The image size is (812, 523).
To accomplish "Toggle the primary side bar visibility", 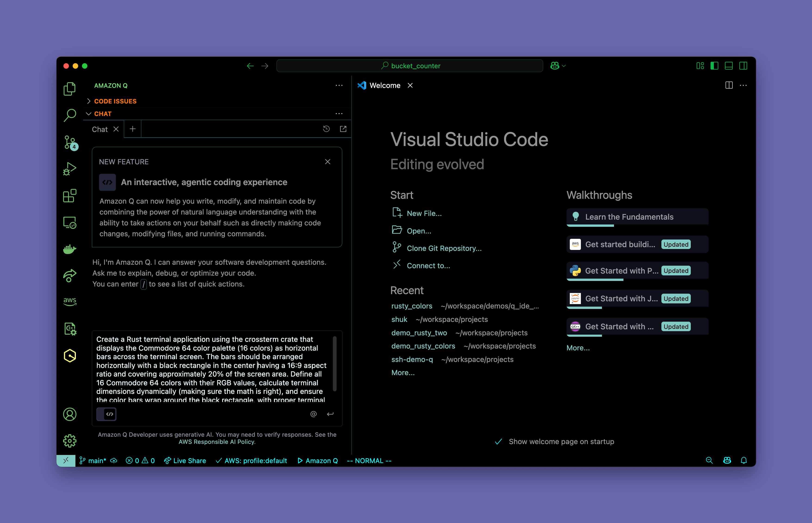I will tap(714, 66).
